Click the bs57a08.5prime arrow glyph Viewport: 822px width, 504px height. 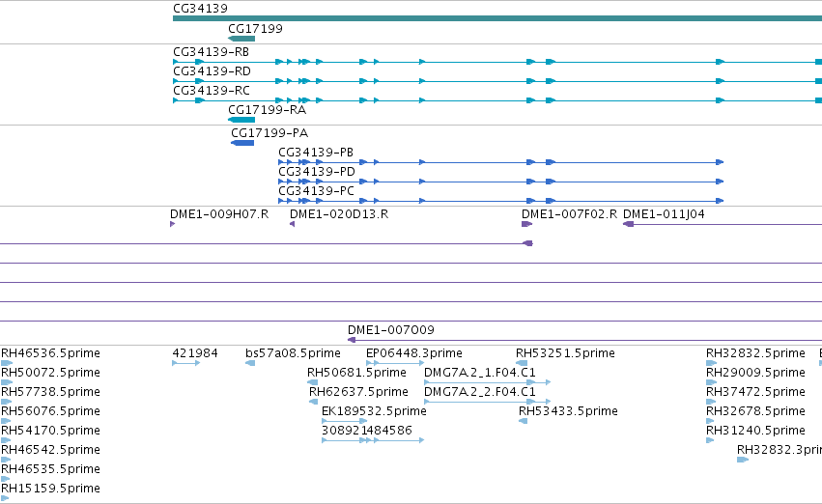click(250, 363)
